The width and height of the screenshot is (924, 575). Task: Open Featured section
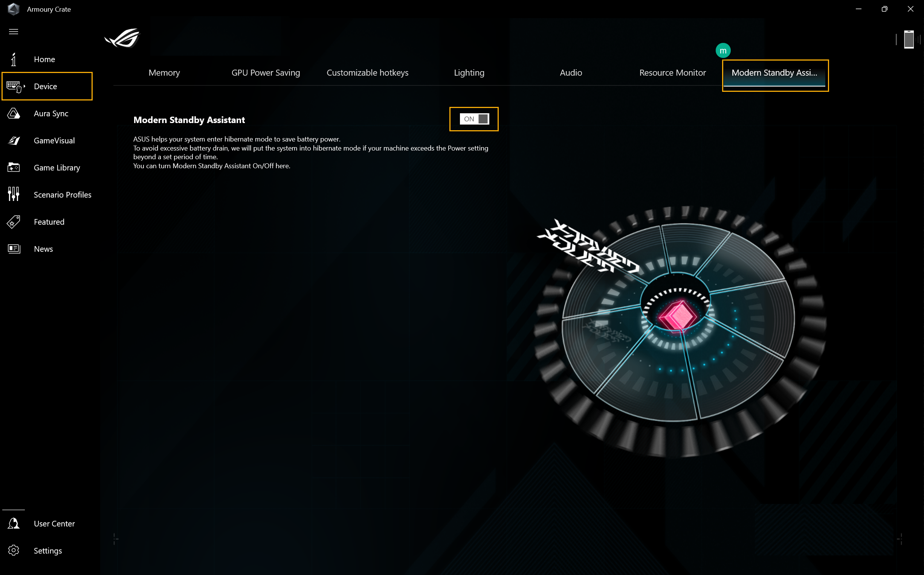(x=49, y=221)
